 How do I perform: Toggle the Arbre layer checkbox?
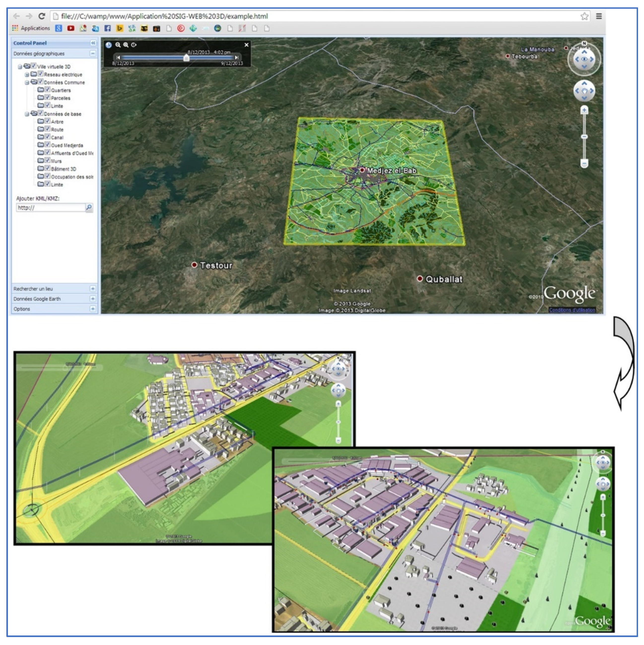click(x=47, y=121)
